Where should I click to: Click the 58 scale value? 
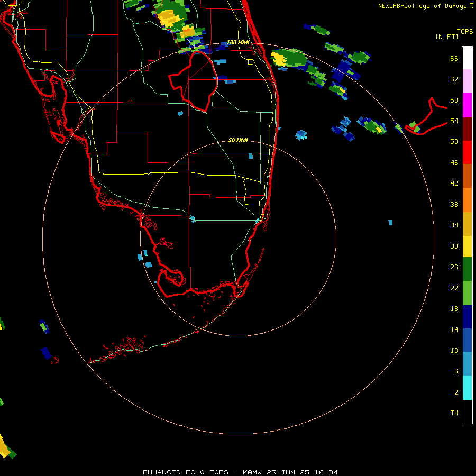click(x=454, y=100)
